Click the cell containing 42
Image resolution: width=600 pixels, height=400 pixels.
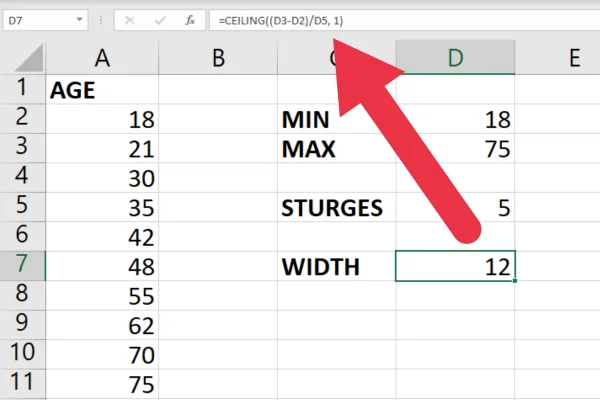point(102,237)
